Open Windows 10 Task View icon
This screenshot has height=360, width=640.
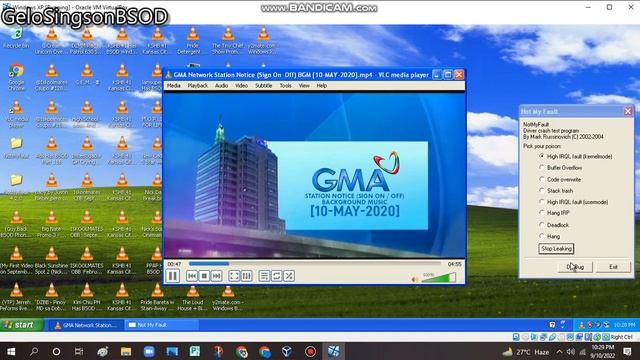pos(79,351)
